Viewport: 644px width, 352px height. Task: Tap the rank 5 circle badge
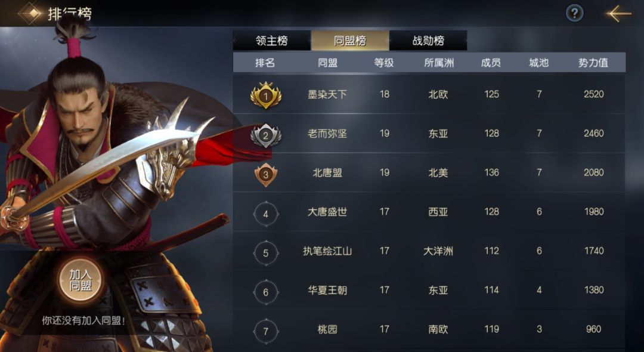[266, 253]
